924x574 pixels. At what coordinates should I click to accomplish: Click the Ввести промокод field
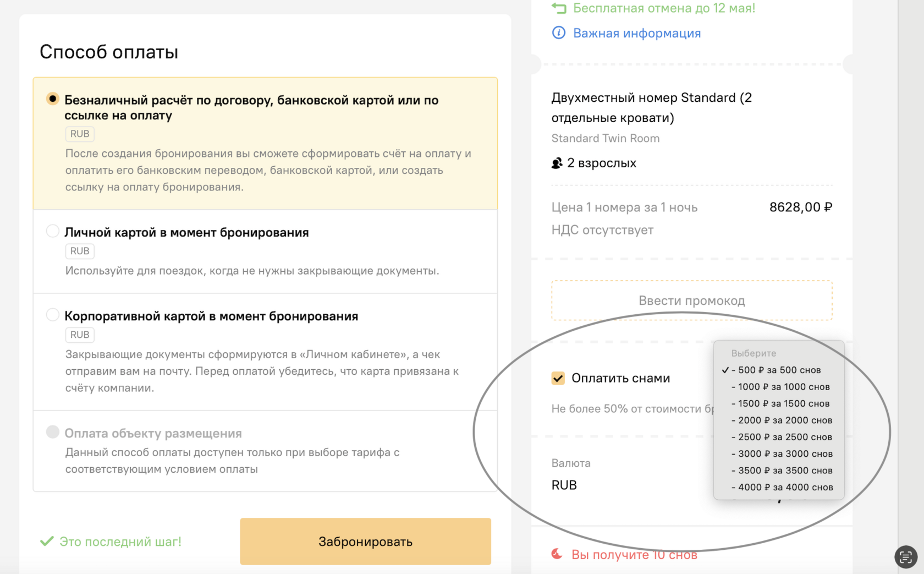[692, 300]
